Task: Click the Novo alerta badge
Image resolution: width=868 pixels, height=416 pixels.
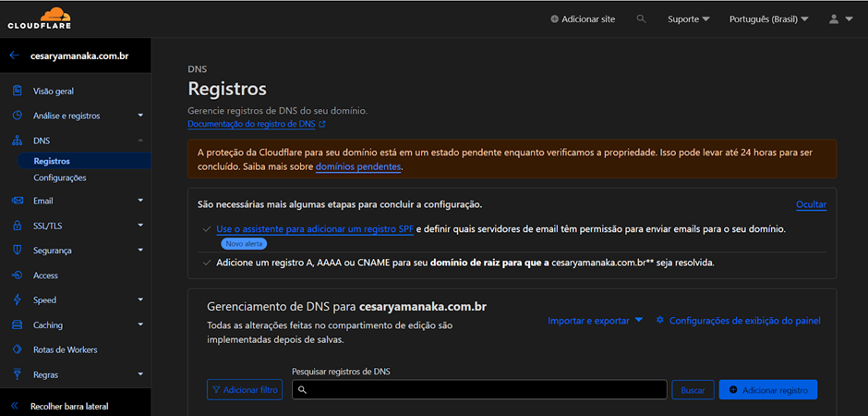Action: pyautogui.click(x=244, y=244)
